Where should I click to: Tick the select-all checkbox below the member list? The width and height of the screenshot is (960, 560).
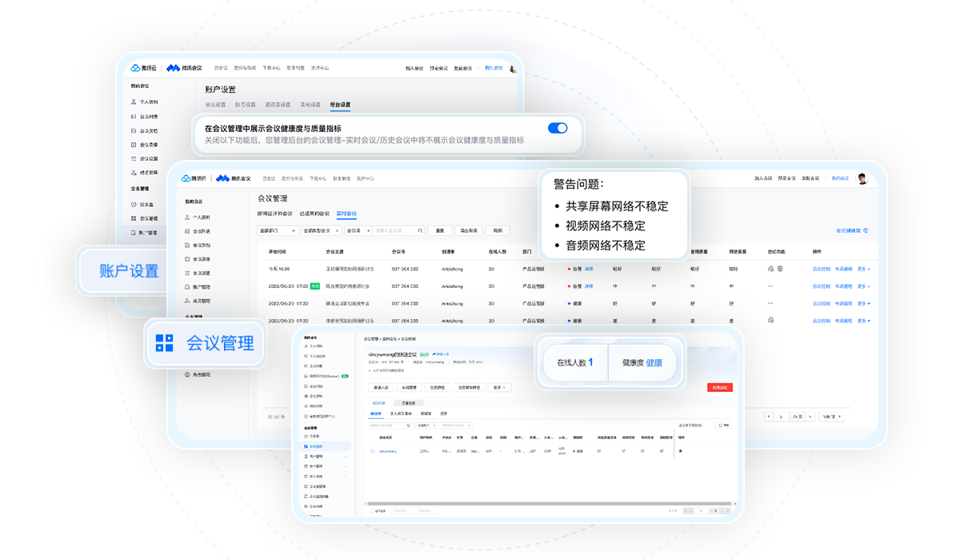point(372,510)
